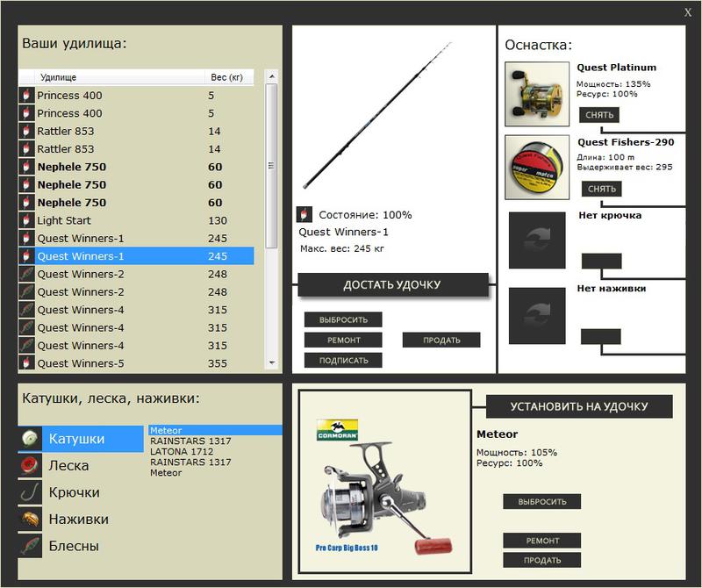Click the Блесны lure icon

[31, 546]
